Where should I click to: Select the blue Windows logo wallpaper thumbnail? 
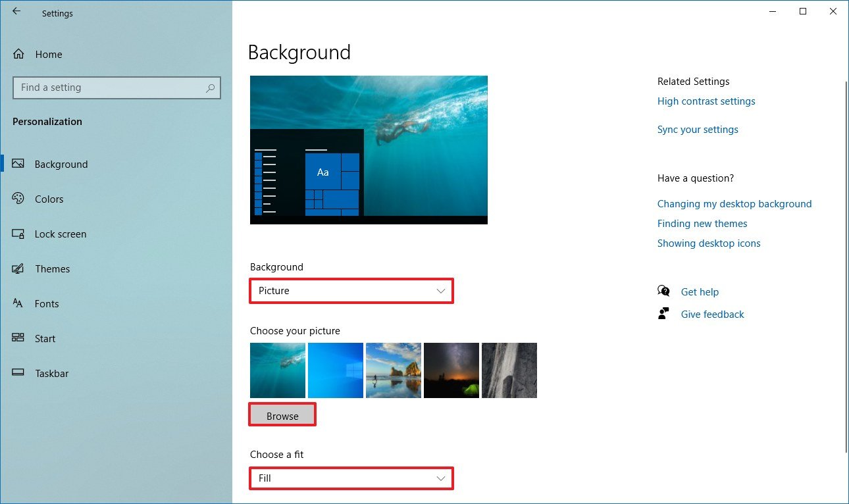(336, 370)
